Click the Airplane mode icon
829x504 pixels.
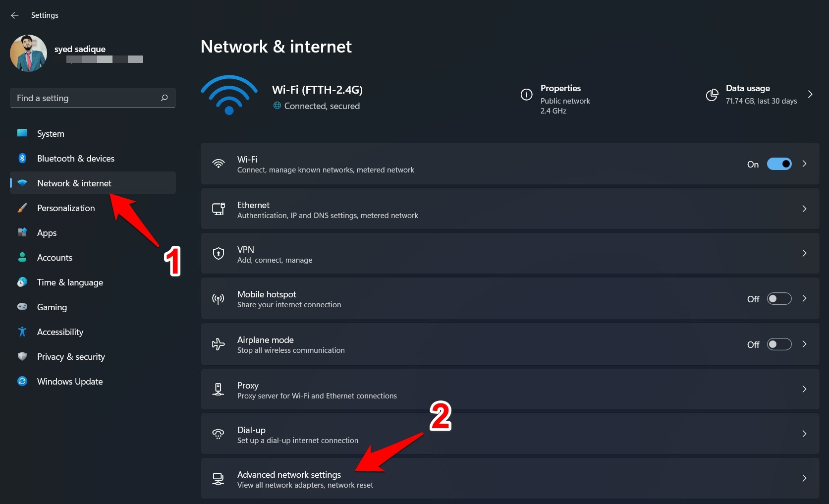[218, 344]
